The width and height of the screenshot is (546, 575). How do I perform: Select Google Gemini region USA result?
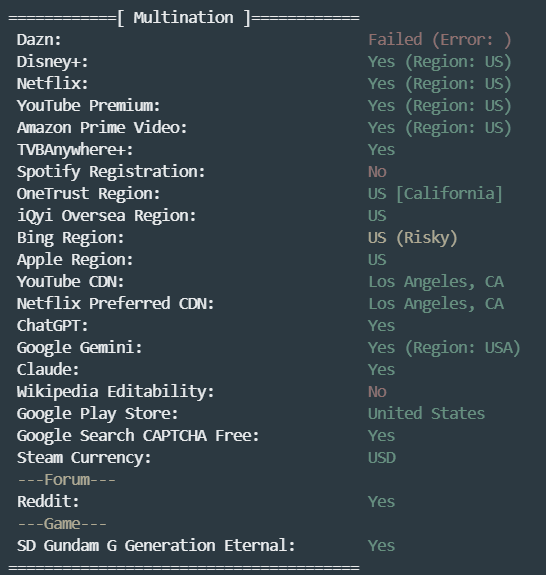tap(444, 348)
